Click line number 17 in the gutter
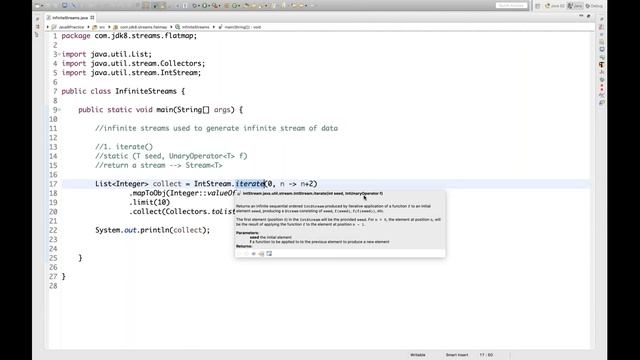This screenshot has width=640, height=360. tap(53, 184)
